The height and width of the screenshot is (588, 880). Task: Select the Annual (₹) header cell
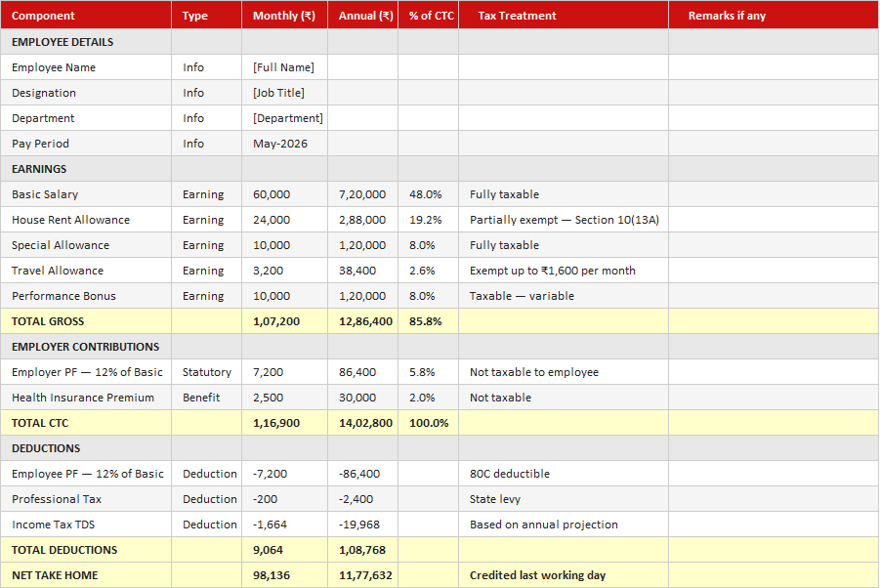(362, 16)
